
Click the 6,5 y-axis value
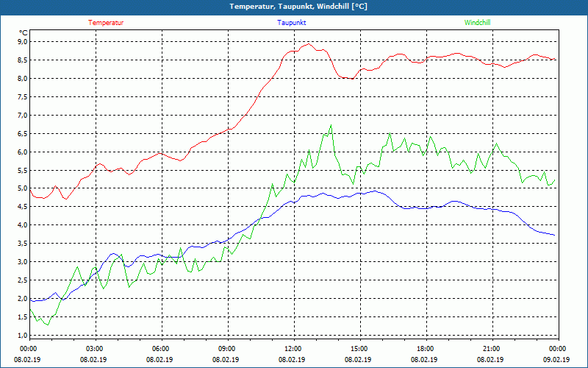pos(24,134)
